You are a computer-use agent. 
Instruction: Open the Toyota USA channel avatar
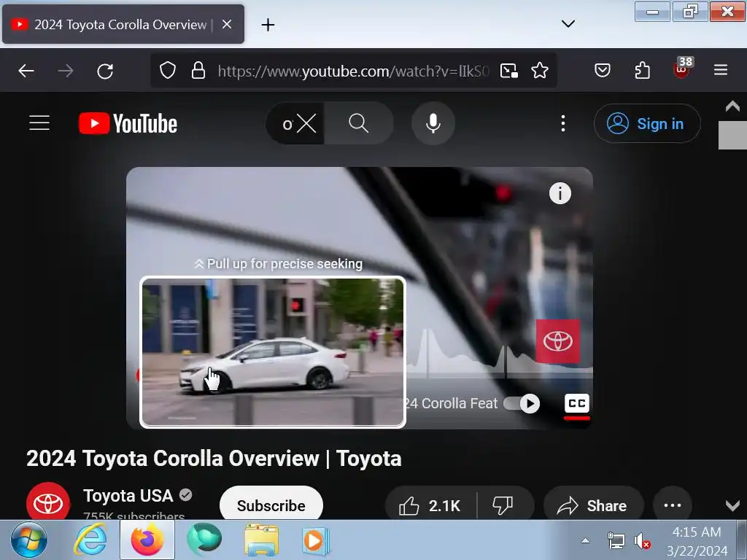coord(47,502)
